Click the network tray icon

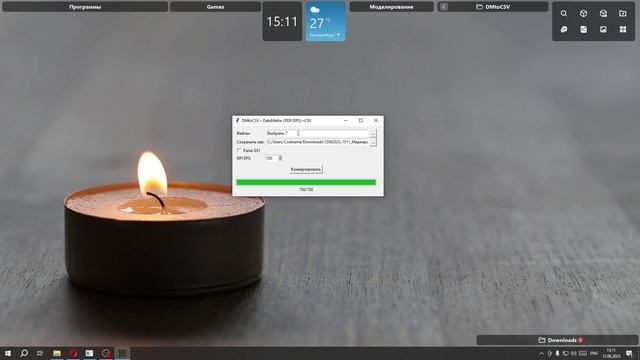point(566,353)
